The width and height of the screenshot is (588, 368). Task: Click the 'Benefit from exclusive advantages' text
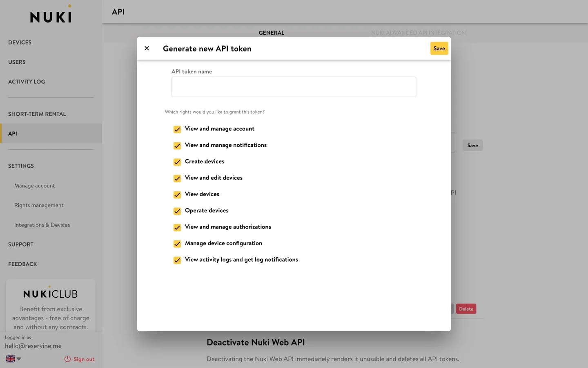51,318
